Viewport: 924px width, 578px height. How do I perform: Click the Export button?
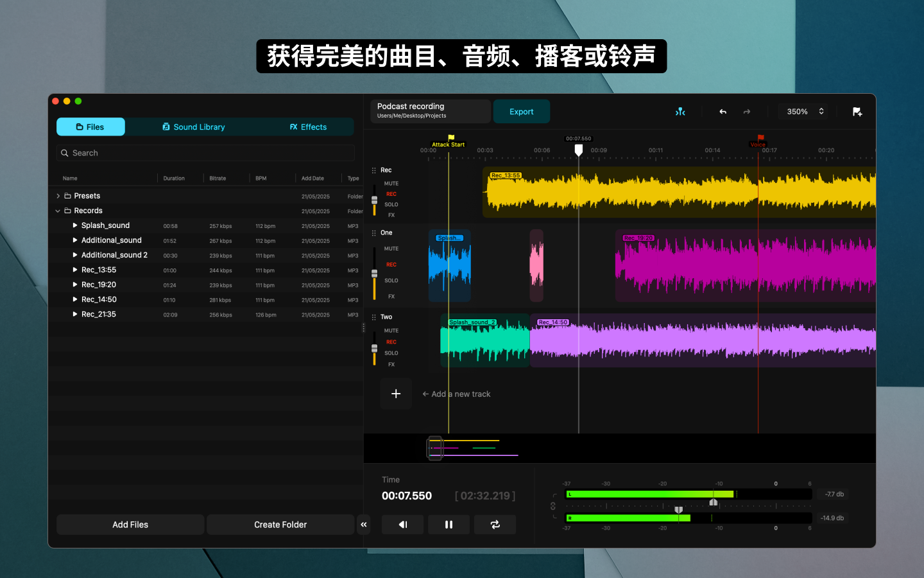tap(522, 112)
